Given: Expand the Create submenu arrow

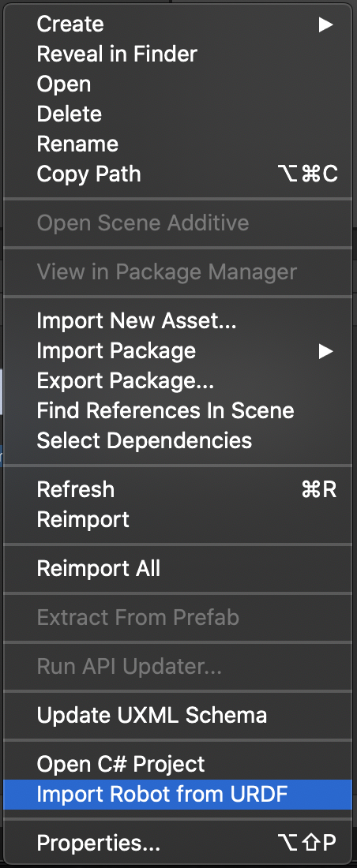Looking at the screenshot, I should pos(325,24).
